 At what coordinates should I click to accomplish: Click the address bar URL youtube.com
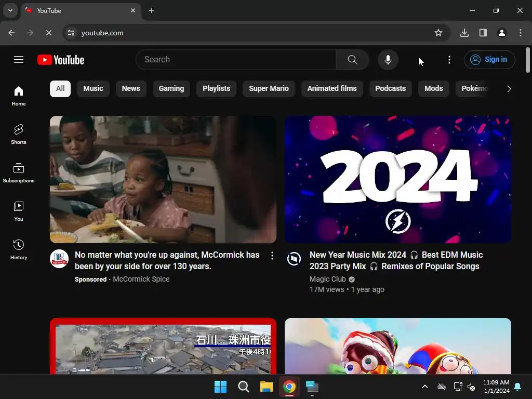(102, 33)
